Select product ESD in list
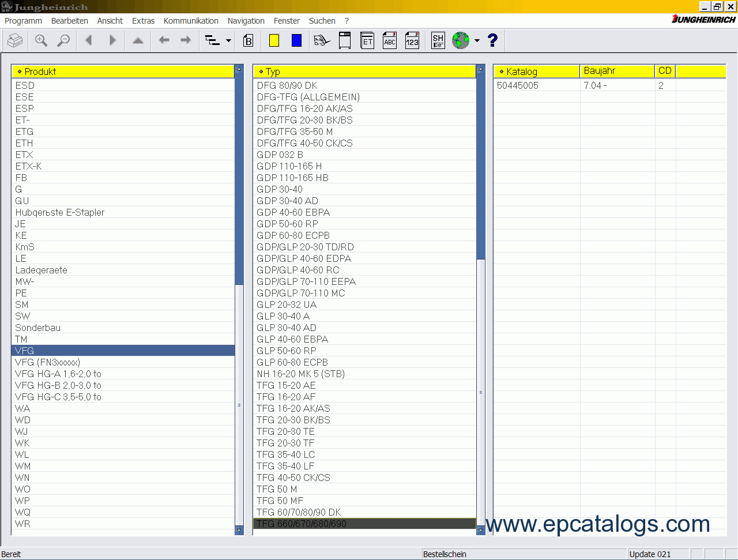 123,85
